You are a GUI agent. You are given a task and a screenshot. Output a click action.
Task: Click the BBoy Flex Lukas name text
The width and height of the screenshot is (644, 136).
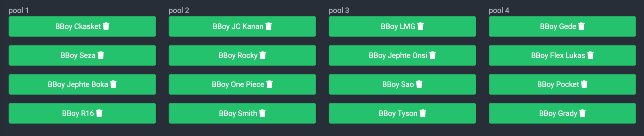click(x=558, y=56)
